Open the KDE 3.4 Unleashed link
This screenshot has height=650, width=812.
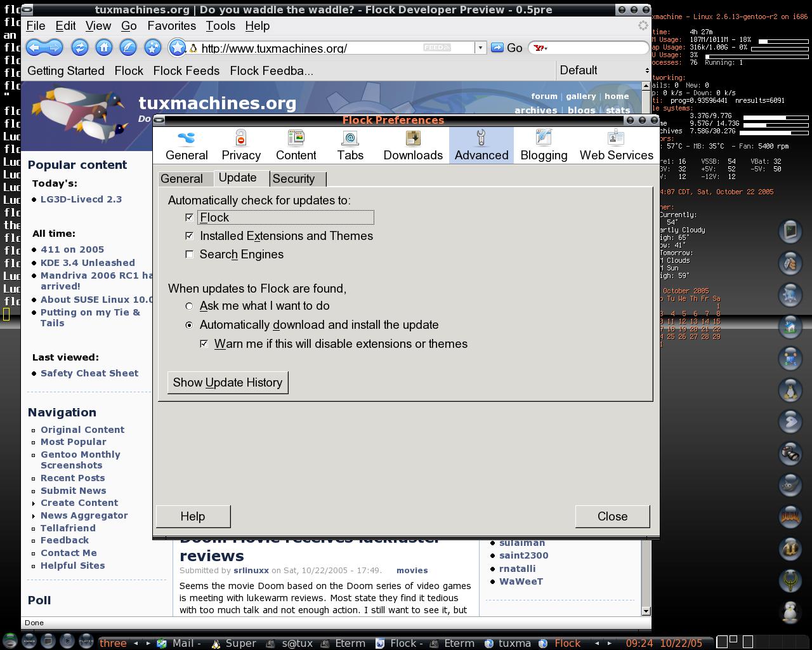(88, 263)
